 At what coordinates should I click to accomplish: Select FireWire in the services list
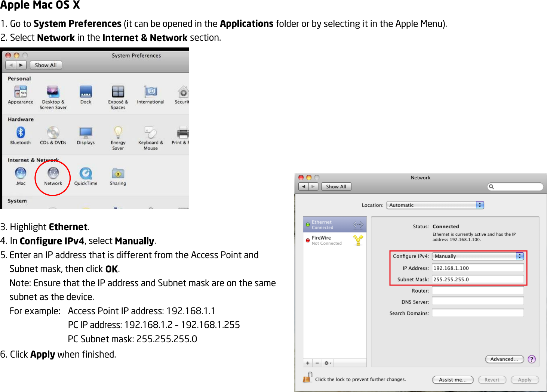coord(335,240)
